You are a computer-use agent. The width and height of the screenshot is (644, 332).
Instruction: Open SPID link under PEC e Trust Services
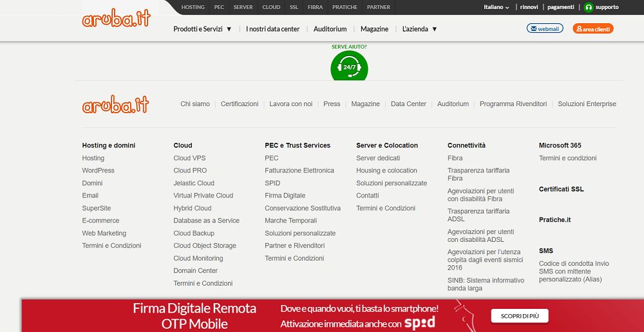pyautogui.click(x=272, y=183)
